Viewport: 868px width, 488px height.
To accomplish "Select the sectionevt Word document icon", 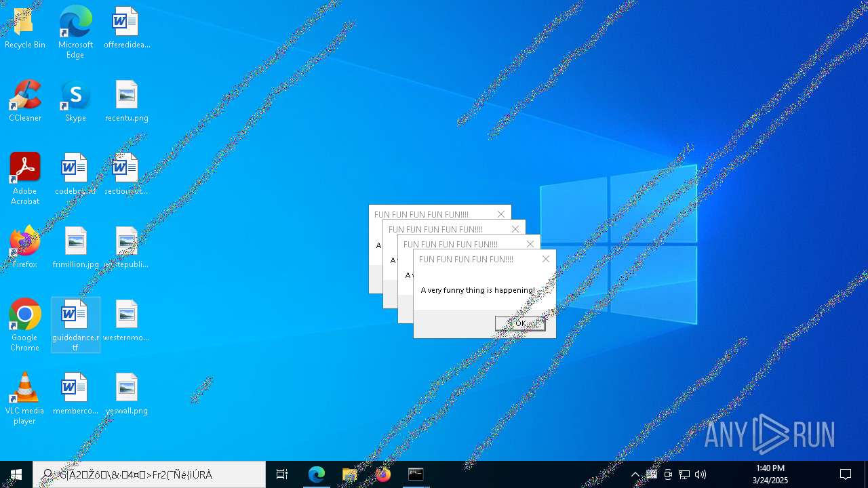I will 127,175.
